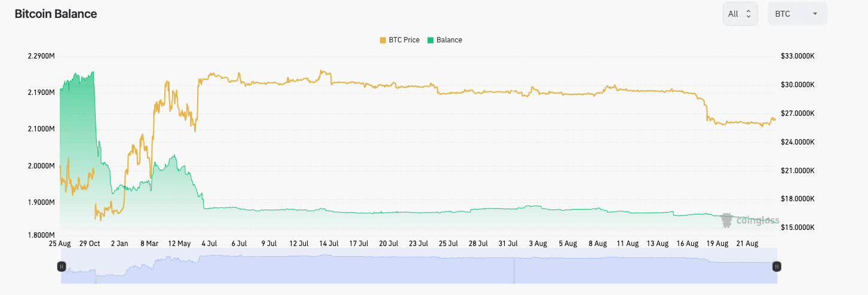Click the yellow BTC Price legend swatch
Viewport: 868px width, 295px height.
click(x=382, y=40)
